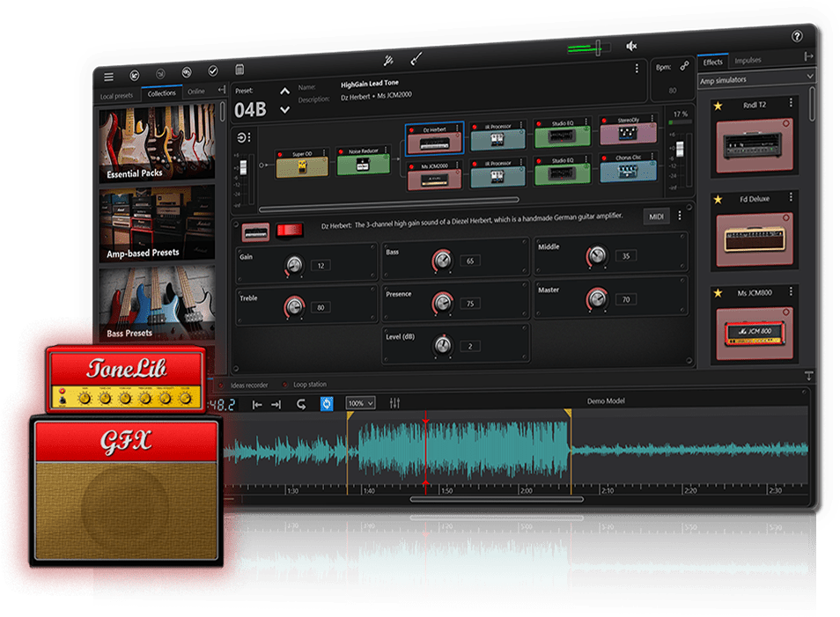This screenshot has width=840, height=617.
Task: Toggle Dz Herbert amp power LED
Action: [x=411, y=130]
